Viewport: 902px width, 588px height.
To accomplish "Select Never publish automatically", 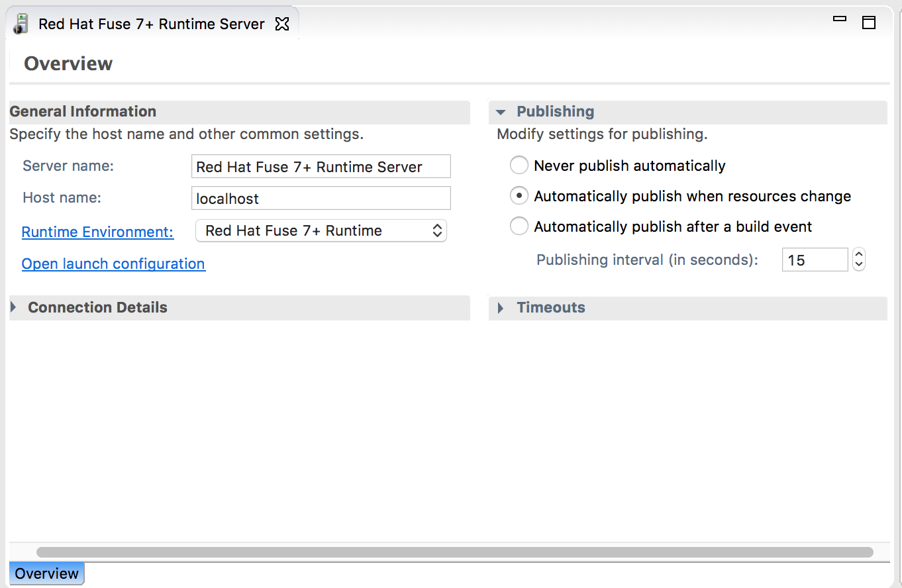I will tap(519, 166).
